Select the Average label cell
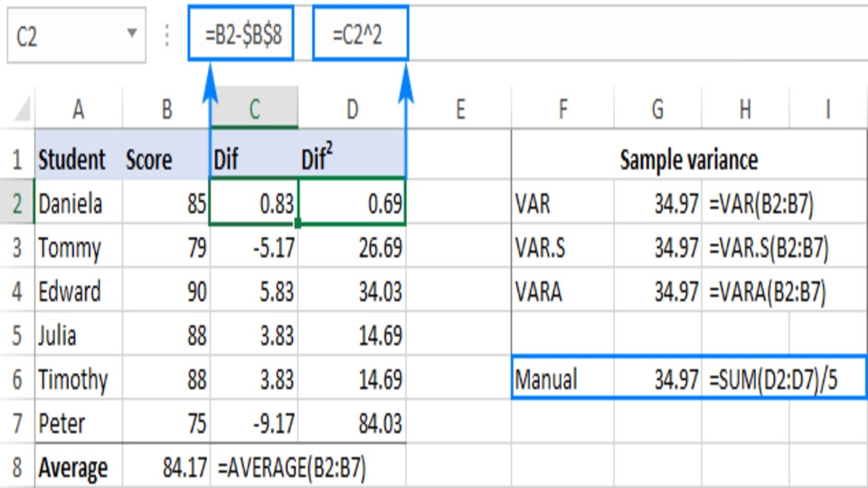868x488 pixels. [x=79, y=467]
